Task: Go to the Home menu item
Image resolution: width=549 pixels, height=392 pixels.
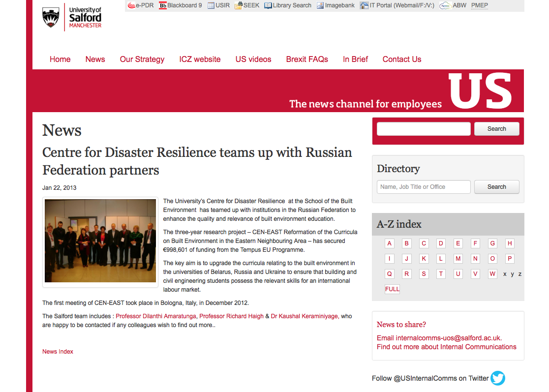Action: point(60,60)
